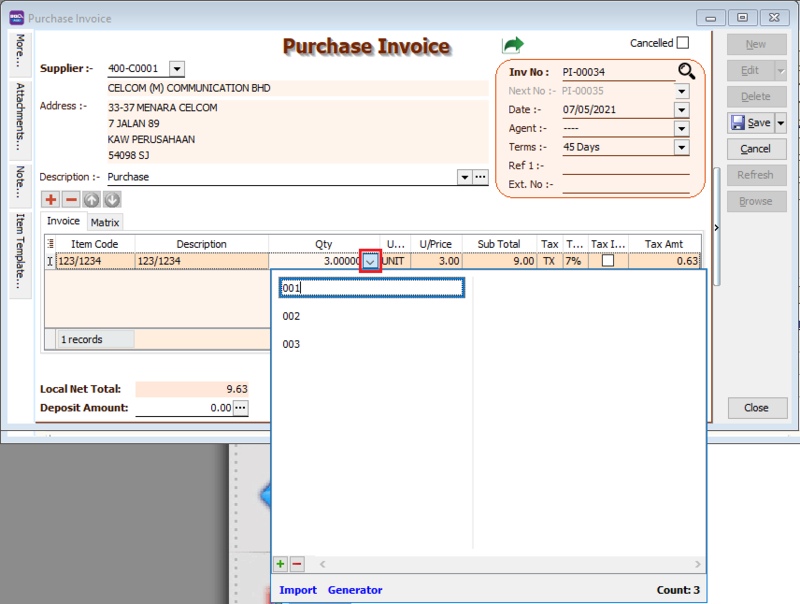Add a new invoice line with the plus icon
The width and height of the screenshot is (800, 604).
tap(48, 200)
